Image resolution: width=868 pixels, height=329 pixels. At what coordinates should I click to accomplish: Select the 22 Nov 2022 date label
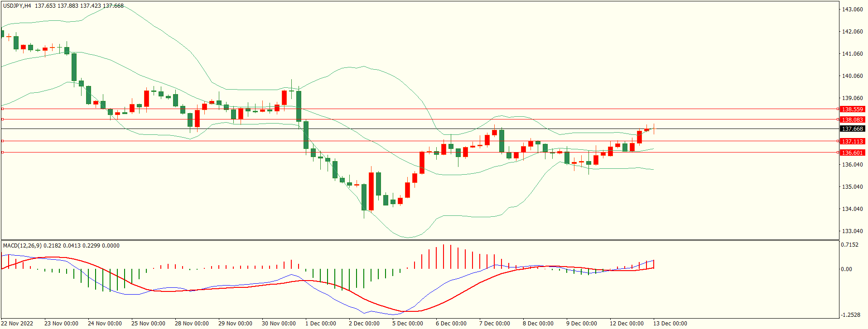(x=18, y=324)
